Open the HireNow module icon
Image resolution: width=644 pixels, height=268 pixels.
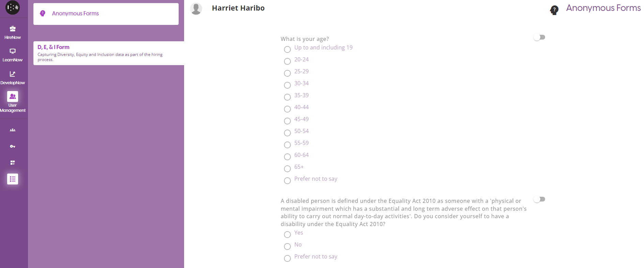(x=13, y=29)
